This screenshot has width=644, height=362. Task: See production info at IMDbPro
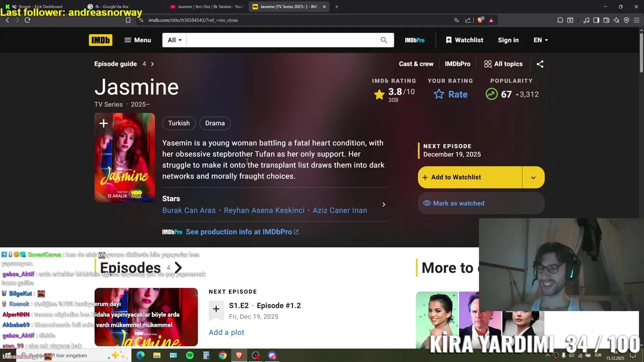242,232
